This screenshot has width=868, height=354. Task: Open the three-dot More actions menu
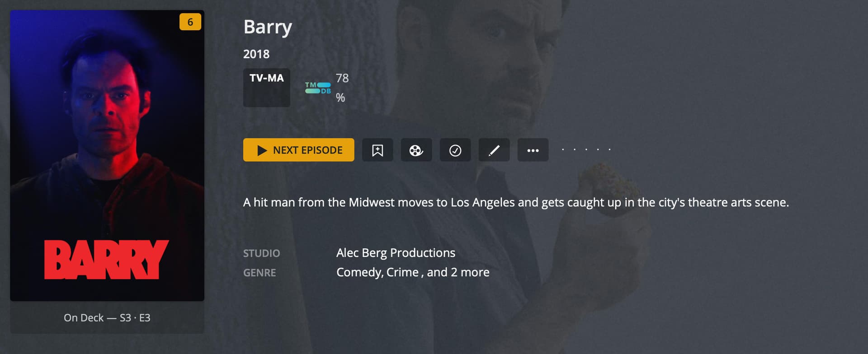click(x=533, y=150)
